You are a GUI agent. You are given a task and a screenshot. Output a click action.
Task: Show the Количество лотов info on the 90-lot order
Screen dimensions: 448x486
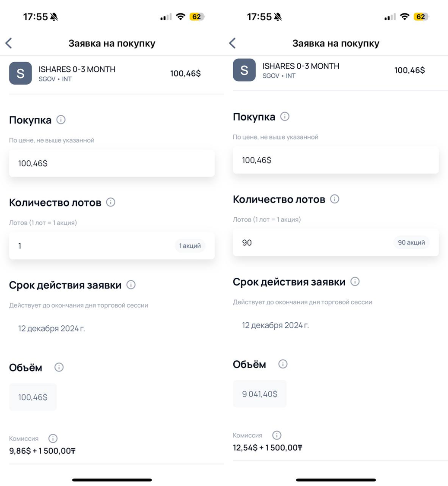[x=334, y=199]
